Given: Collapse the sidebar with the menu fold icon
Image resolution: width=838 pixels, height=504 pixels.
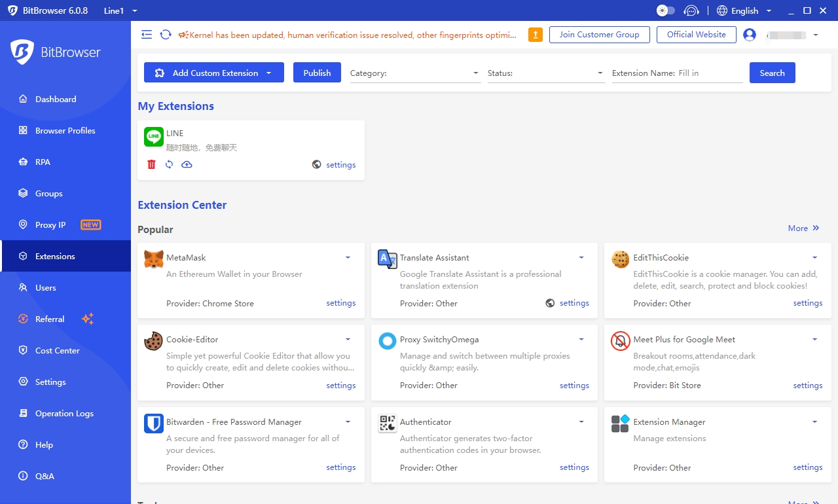Looking at the screenshot, I should (147, 35).
